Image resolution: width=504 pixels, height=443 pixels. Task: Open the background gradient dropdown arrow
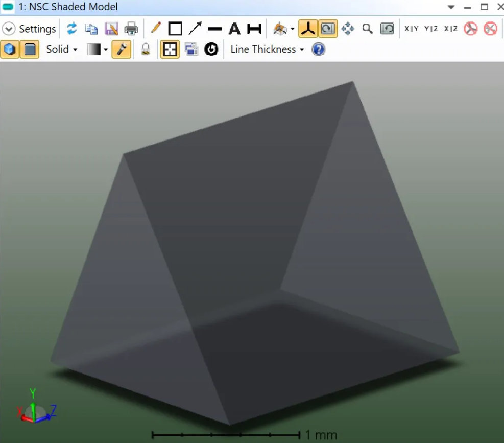pos(105,50)
